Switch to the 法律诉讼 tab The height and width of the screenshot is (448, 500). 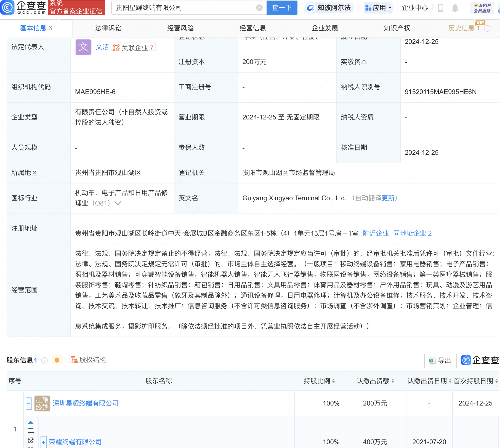(108, 28)
